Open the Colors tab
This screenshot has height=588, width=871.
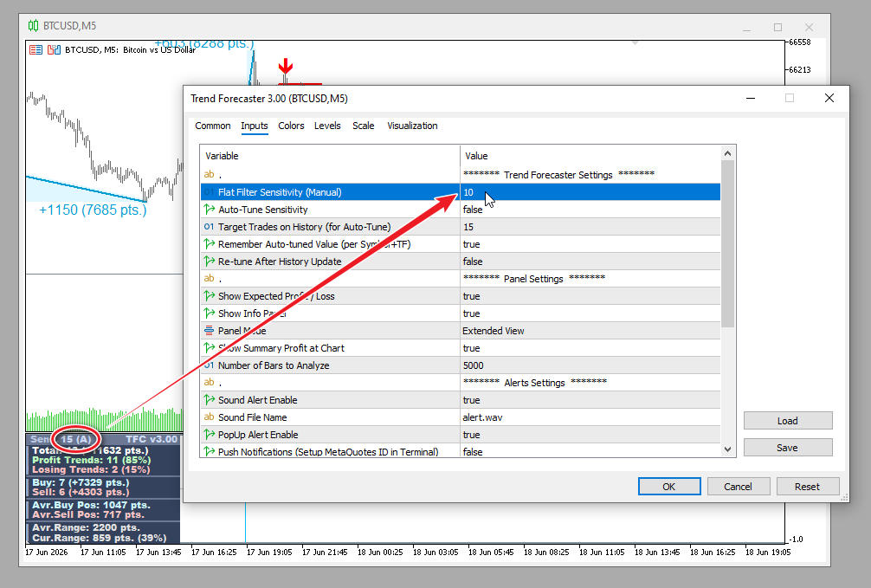click(x=291, y=126)
